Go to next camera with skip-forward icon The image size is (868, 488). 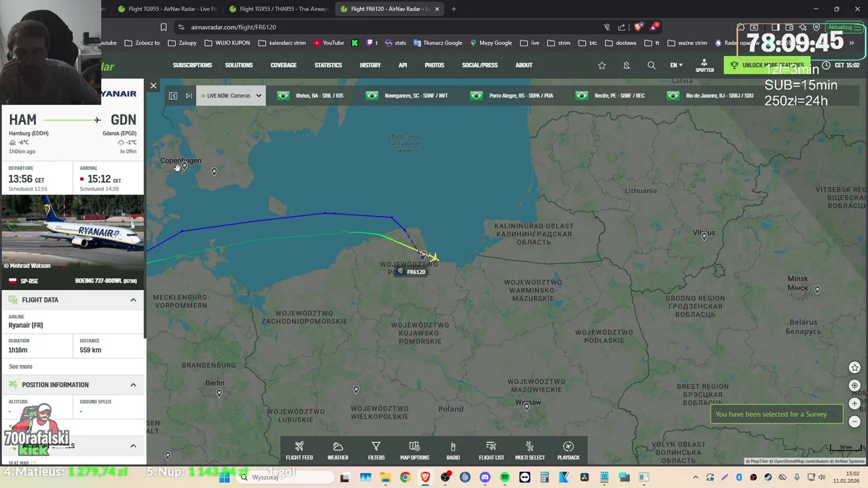(189, 96)
